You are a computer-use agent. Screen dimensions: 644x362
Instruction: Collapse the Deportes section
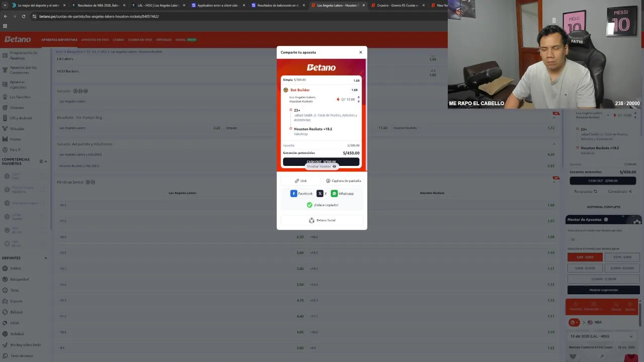pos(45,258)
